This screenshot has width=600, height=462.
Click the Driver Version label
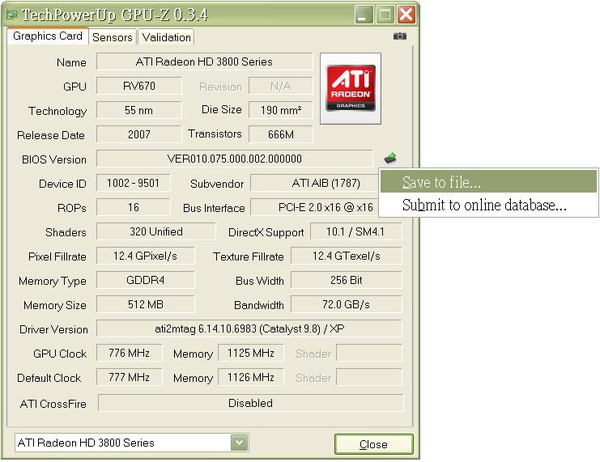tap(54, 330)
